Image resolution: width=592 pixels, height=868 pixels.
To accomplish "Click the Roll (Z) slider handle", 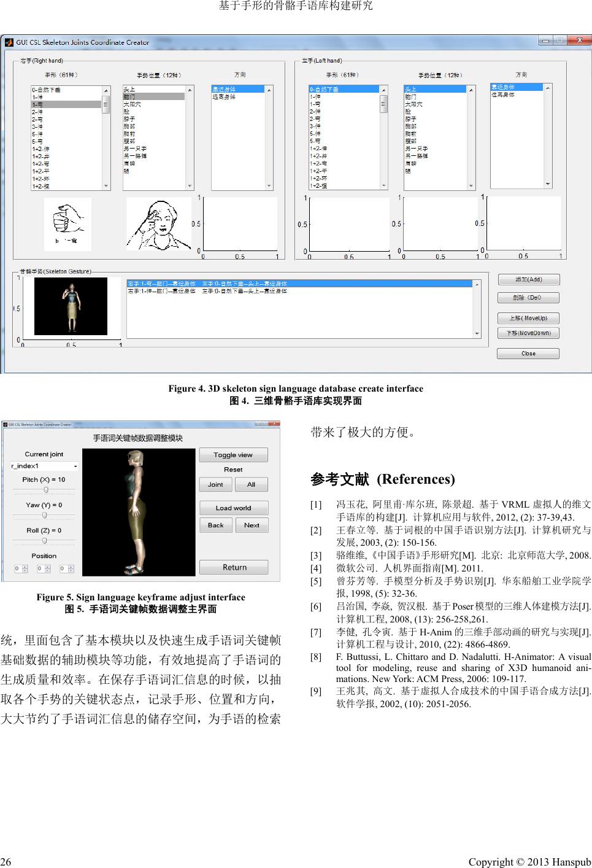I will (x=44, y=541).
